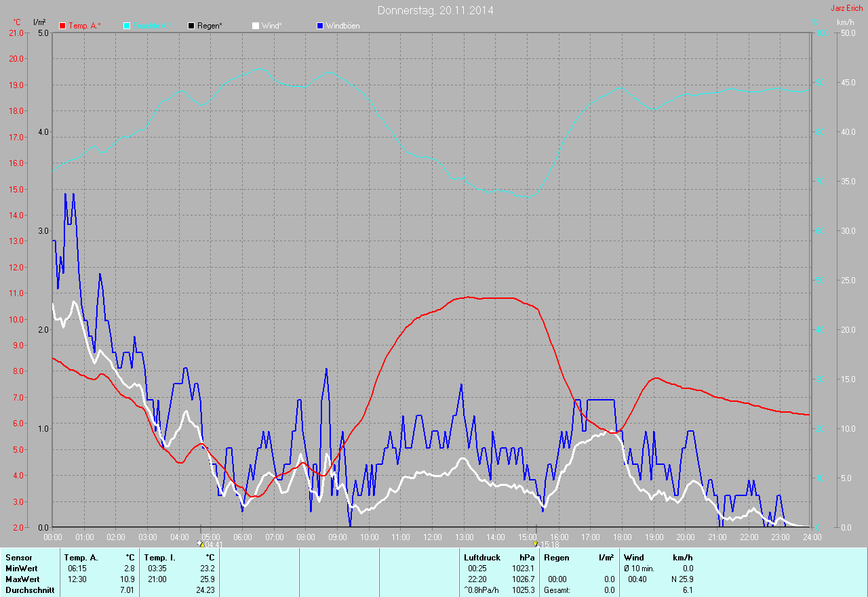Click the pressure value '1026.7'
The width and height of the screenshot is (868, 597).
[523, 579]
